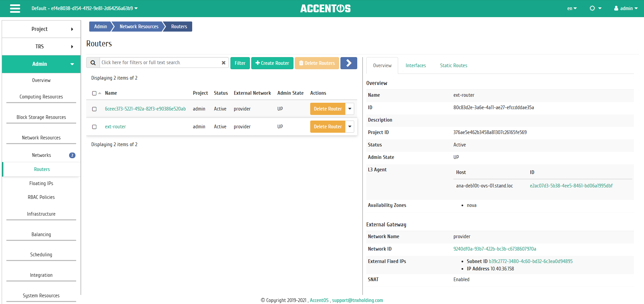Click Create Router button
This screenshot has width=644, height=304.
(x=272, y=63)
